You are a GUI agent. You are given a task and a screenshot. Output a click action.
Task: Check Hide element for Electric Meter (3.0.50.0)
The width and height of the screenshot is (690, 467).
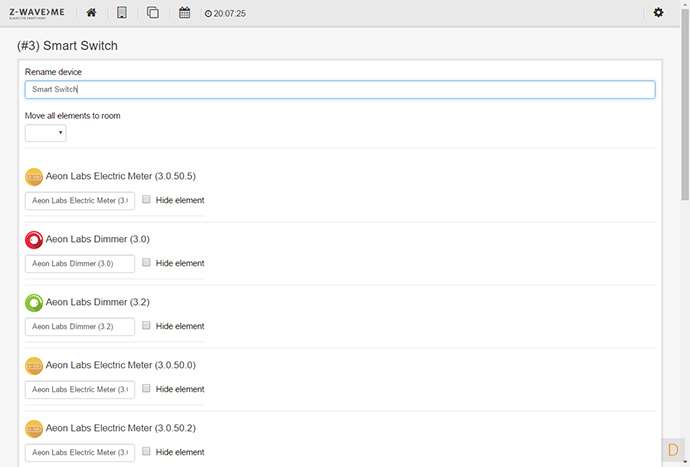tap(147, 389)
